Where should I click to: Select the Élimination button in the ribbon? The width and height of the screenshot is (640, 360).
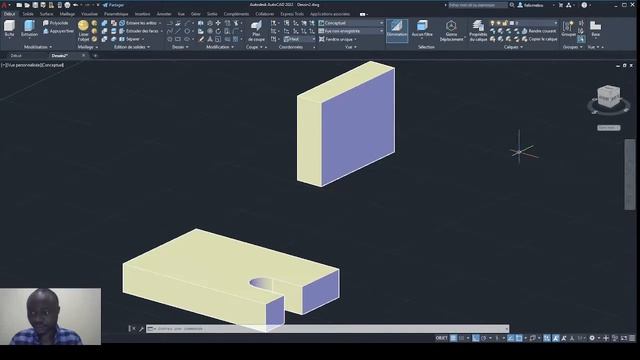(x=397, y=30)
